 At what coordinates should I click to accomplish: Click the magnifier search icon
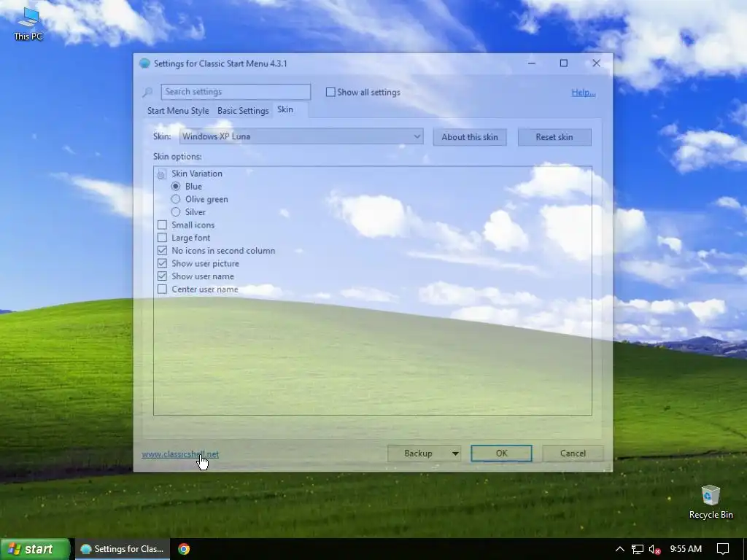click(147, 92)
